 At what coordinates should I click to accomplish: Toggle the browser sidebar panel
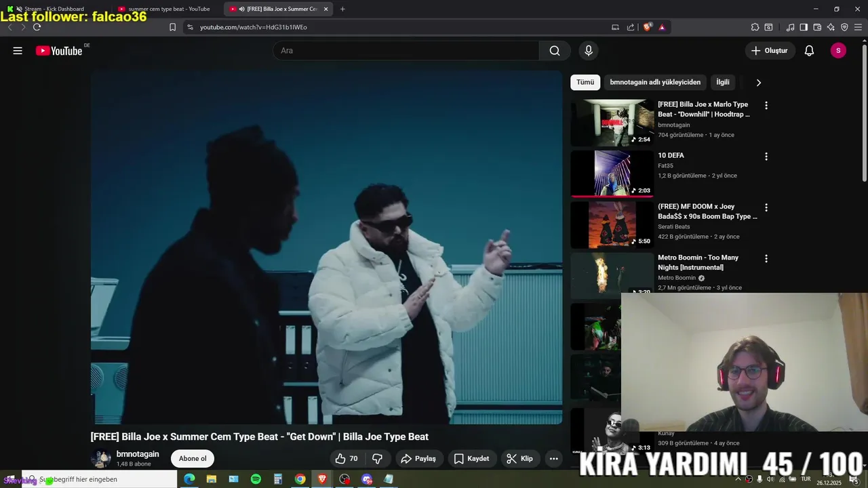click(x=804, y=27)
